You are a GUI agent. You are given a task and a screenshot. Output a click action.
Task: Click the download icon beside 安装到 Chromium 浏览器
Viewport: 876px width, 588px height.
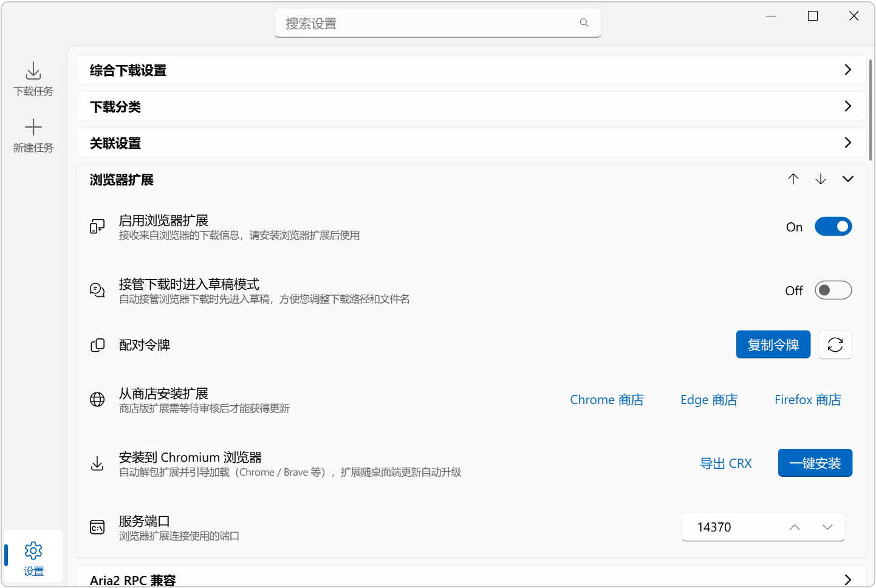[x=97, y=463]
